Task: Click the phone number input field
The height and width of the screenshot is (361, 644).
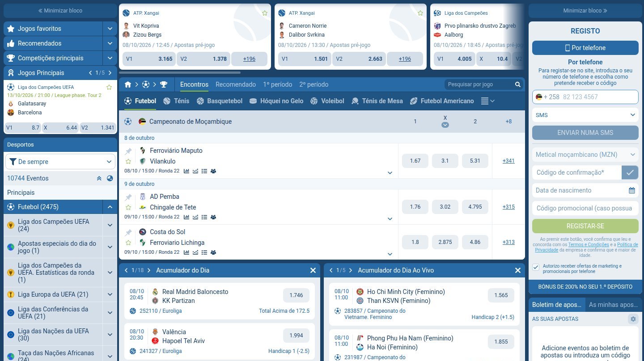Action: click(x=585, y=97)
